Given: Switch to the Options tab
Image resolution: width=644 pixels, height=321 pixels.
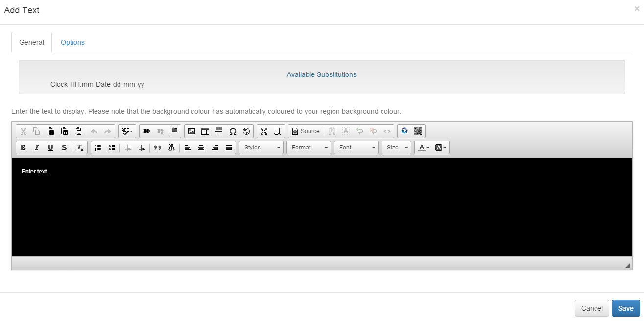Looking at the screenshot, I should pyautogui.click(x=72, y=42).
